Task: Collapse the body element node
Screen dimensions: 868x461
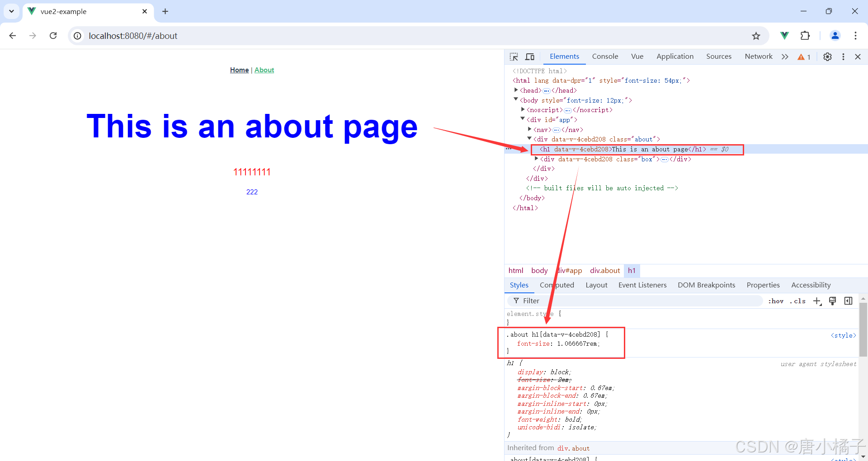Action: coord(516,99)
